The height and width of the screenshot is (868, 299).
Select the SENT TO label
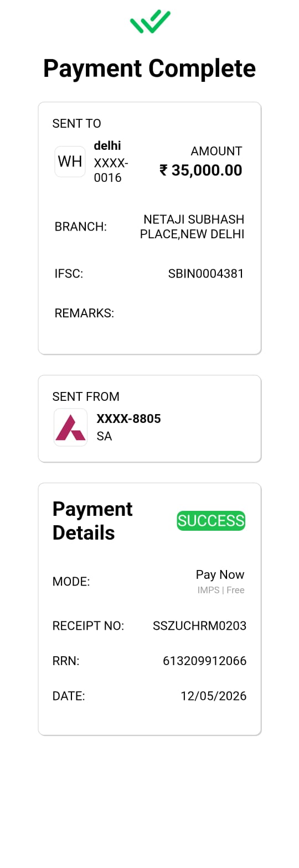[76, 123]
